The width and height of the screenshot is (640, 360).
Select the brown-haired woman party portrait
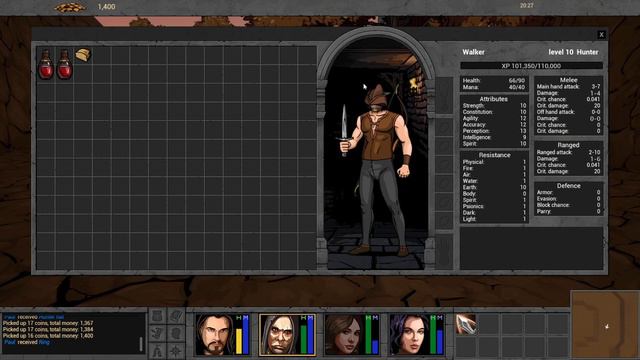(x=344, y=334)
